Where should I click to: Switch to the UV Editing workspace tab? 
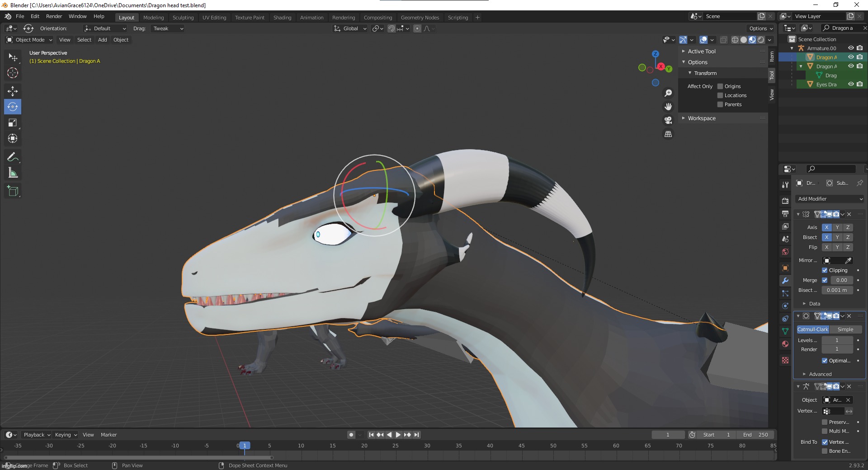click(214, 18)
